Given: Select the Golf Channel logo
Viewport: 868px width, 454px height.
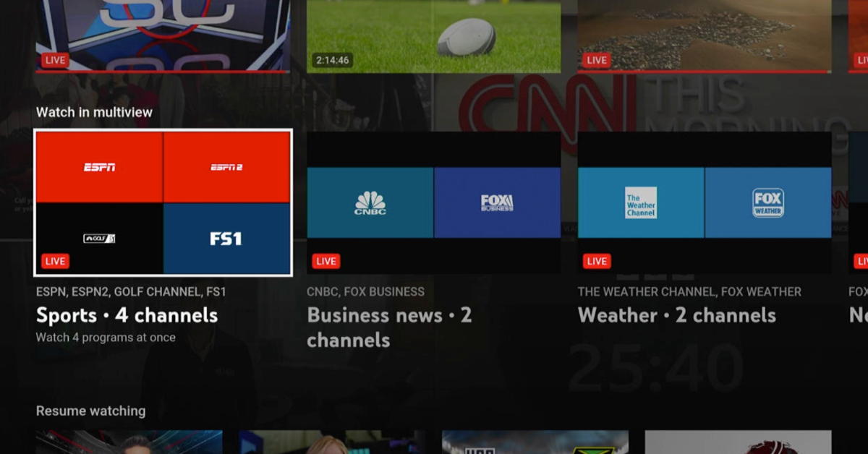Looking at the screenshot, I should coord(99,239).
